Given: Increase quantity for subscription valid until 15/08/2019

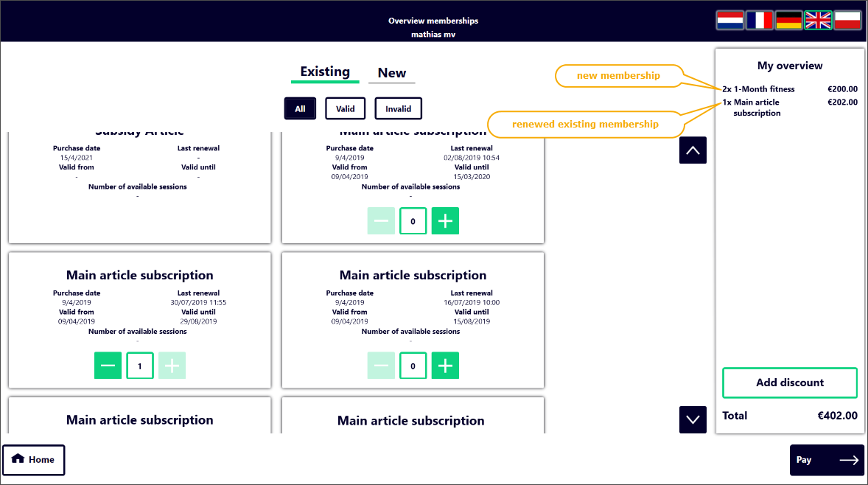Looking at the screenshot, I should [445, 366].
